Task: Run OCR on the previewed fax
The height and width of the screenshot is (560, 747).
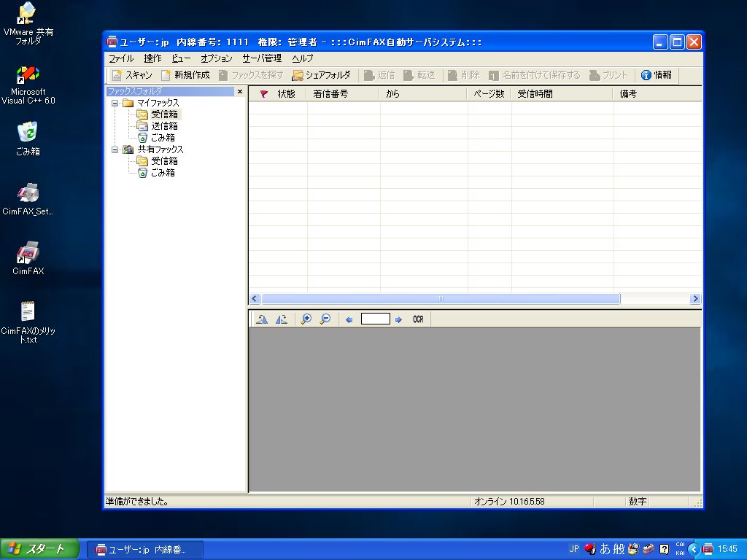Action: coord(418,319)
